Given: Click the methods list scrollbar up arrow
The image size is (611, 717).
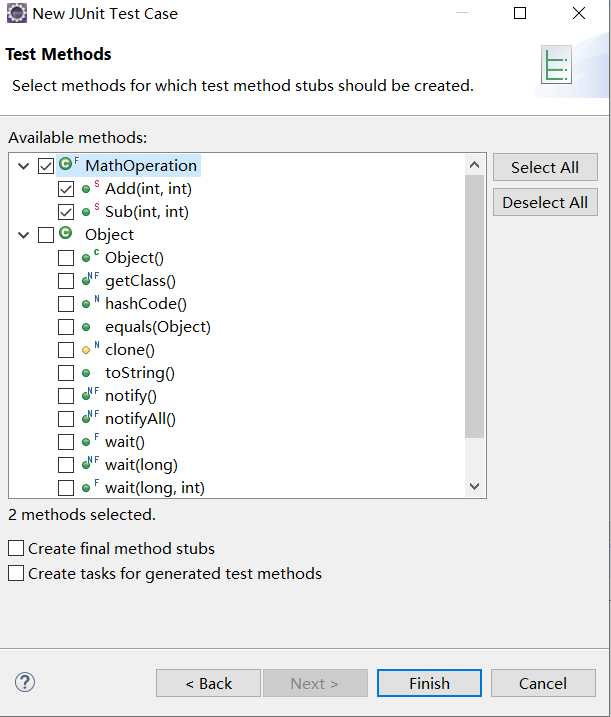Looking at the screenshot, I should pyautogui.click(x=475, y=165).
